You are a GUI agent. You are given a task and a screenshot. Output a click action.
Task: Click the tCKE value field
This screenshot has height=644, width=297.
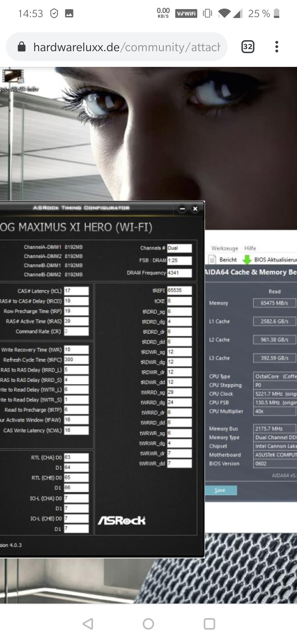pyautogui.click(x=179, y=301)
